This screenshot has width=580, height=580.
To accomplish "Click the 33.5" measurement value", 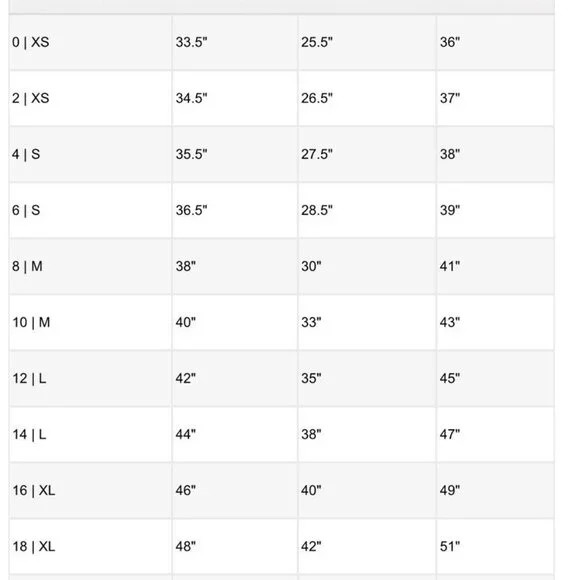I will tap(192, 42).
